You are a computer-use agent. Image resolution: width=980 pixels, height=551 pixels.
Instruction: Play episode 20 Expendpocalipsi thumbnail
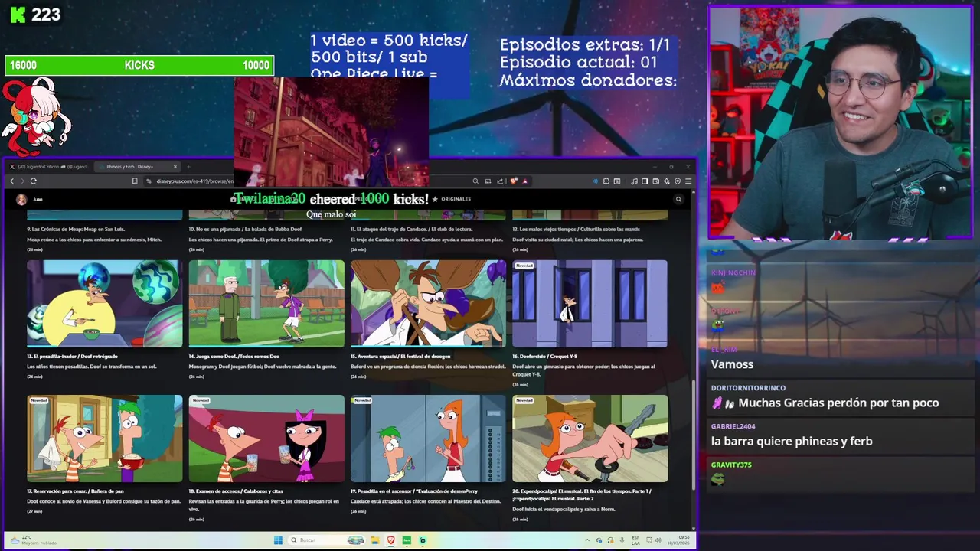pyautogui.click(x=590, y=439)
